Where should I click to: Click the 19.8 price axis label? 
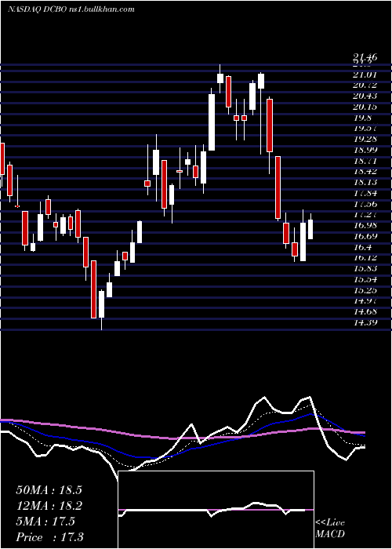362,118
